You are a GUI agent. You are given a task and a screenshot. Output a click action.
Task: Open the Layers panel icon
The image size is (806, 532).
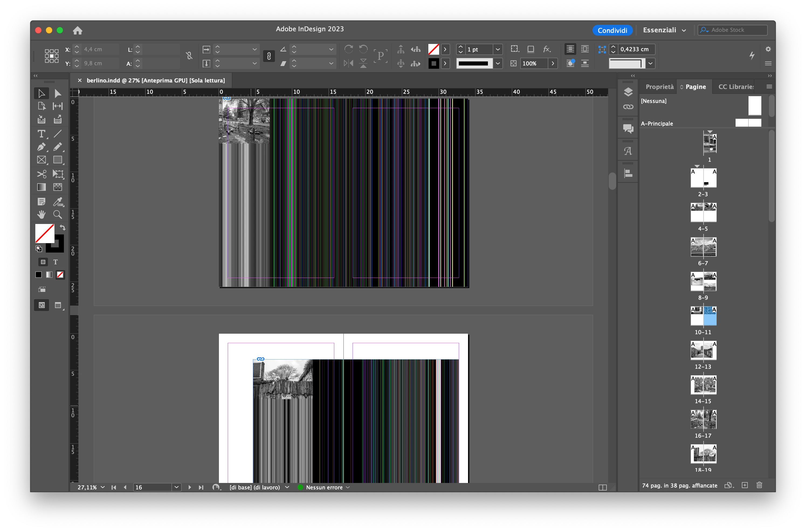[628, 92]
